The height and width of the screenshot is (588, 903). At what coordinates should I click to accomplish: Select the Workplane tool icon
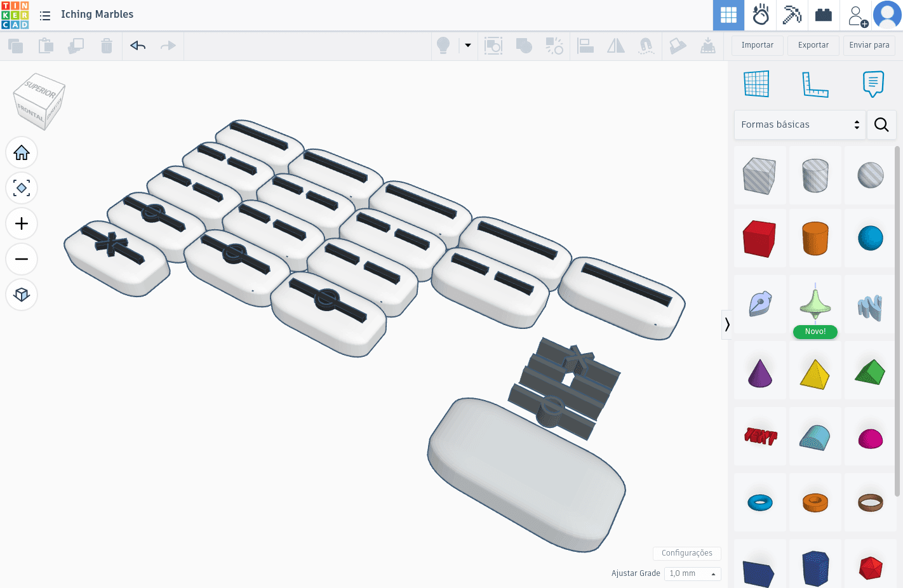pyautogui.click(x=757, y=84)
